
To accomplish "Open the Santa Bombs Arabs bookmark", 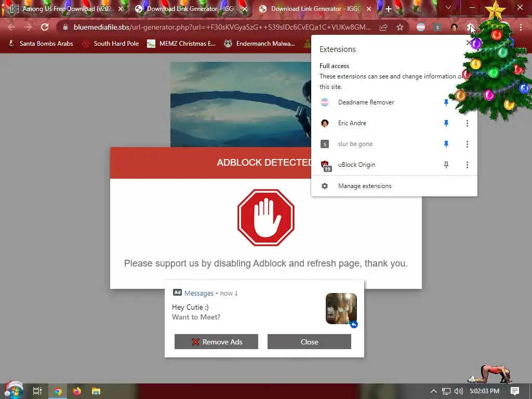I will 41,44.
